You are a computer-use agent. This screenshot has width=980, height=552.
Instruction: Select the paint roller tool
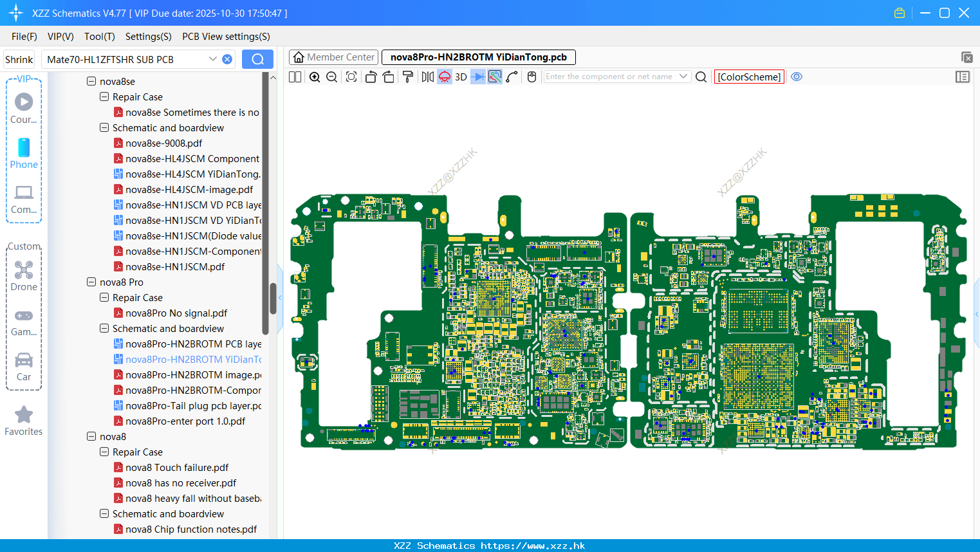tap(408, 77)
